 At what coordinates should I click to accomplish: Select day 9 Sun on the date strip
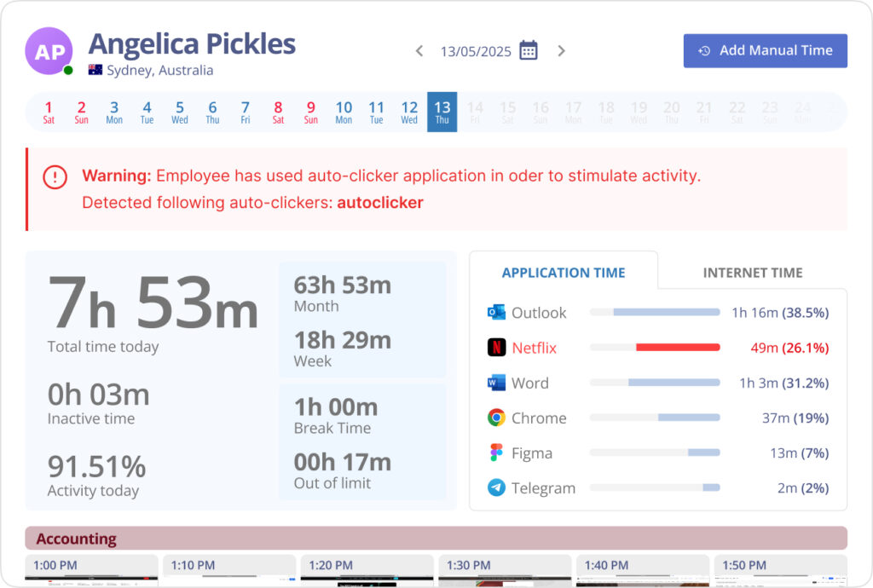pyautogui.click(x=310, y=112)
